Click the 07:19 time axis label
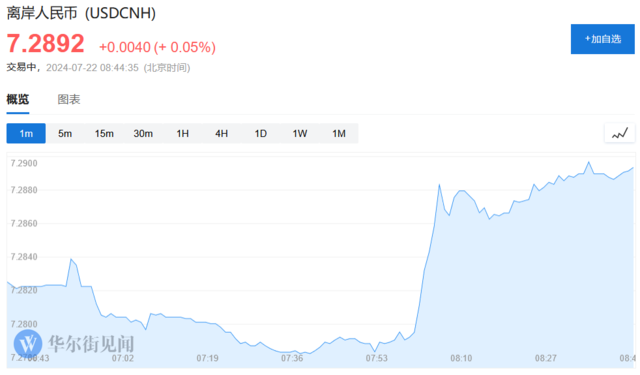The height and width of the screenshot is (375, 640). tap(207, 358)
